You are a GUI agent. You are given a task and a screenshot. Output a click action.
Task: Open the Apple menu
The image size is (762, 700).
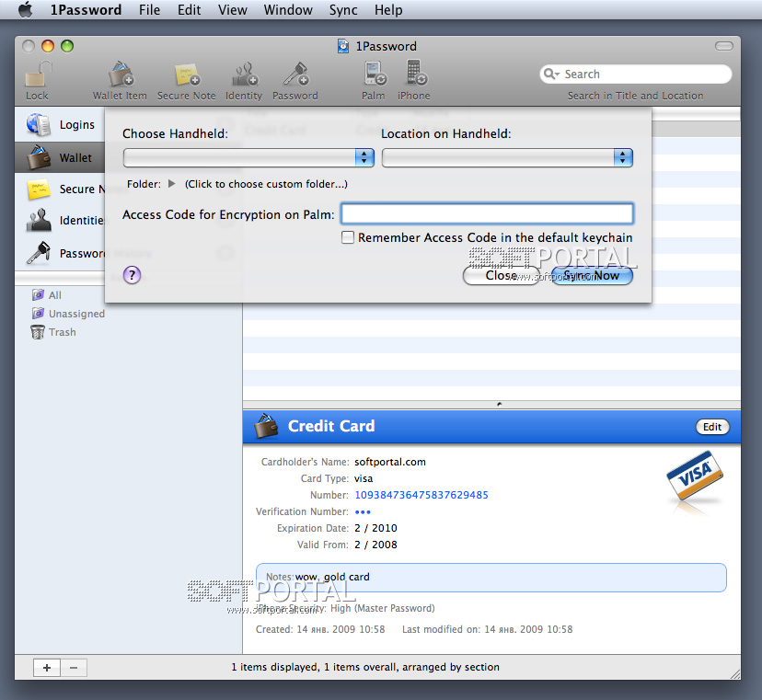click(25, 9)
